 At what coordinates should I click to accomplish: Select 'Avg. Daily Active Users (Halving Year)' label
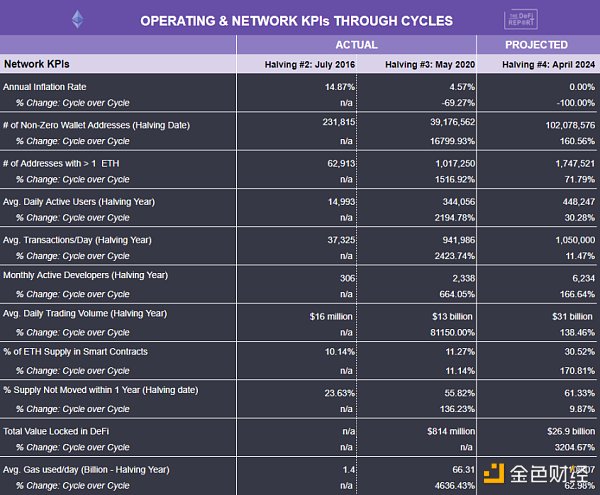[x=79, y=202]
